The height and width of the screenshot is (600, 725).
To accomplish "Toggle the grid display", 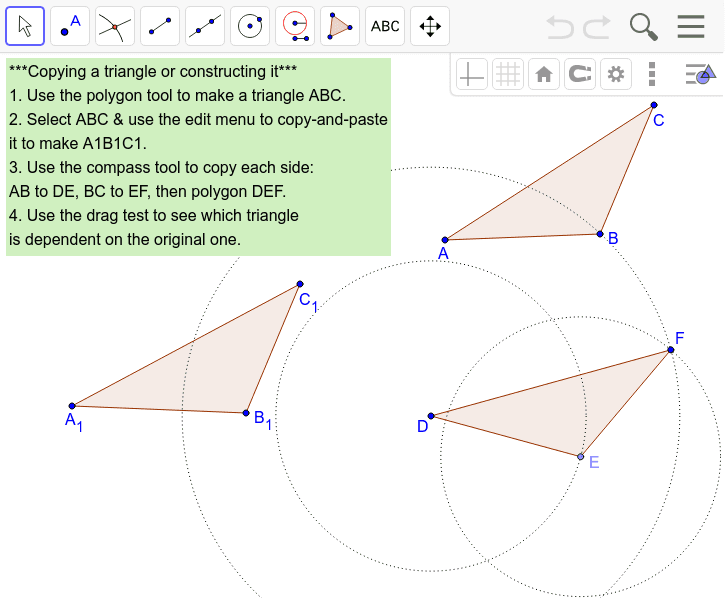I will 508,74.
